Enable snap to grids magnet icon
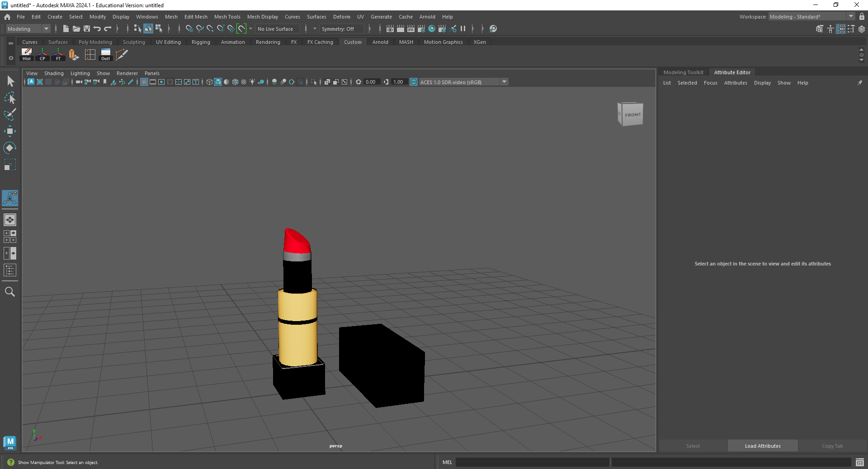The width and height of the screenshot is (868, 469). tap(190, 28)
